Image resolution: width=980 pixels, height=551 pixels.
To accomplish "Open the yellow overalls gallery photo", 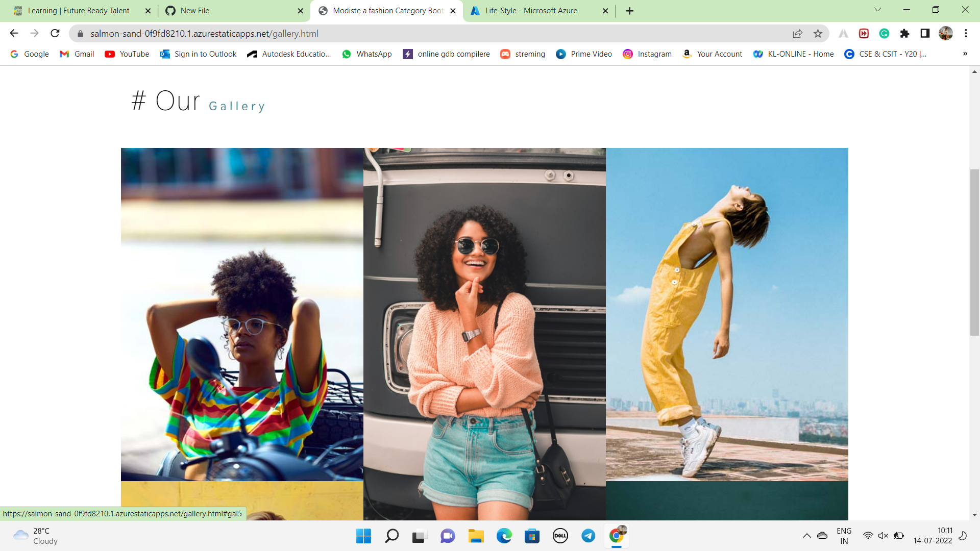I will tap(727, 314).
